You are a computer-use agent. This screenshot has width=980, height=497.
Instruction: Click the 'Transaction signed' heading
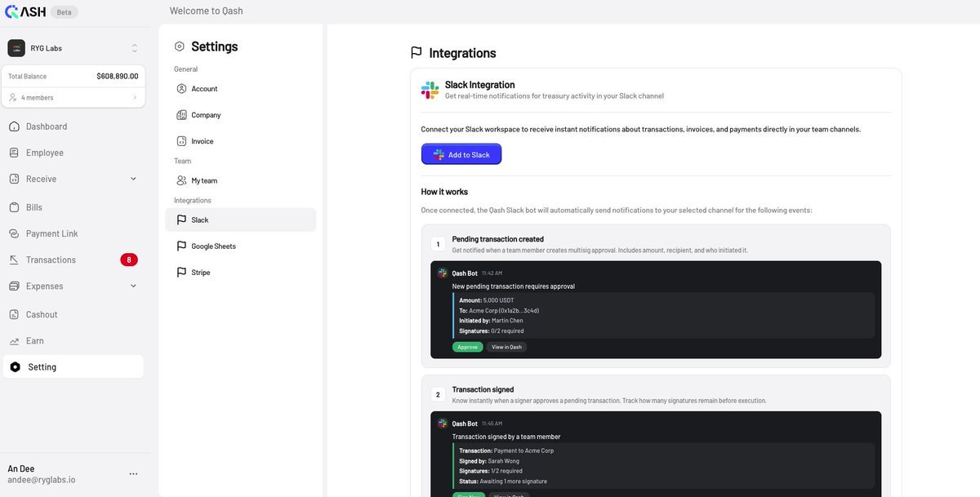tap(483, 389)
